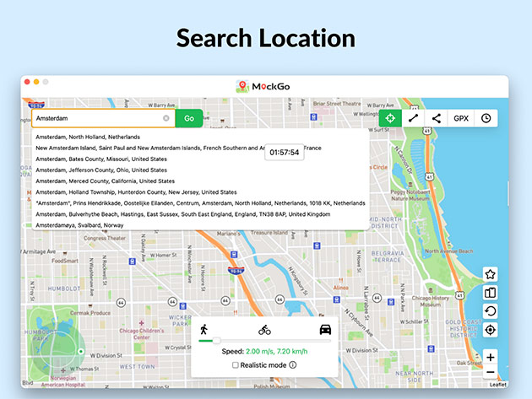Open the Leaflet attribution link
This screenshot has height=399, width=532.
[x=497, y=385]
